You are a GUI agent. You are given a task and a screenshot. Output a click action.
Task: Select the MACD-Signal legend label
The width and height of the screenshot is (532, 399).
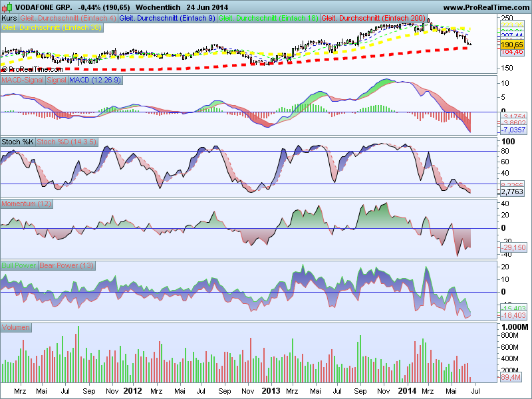coord(23,80)
